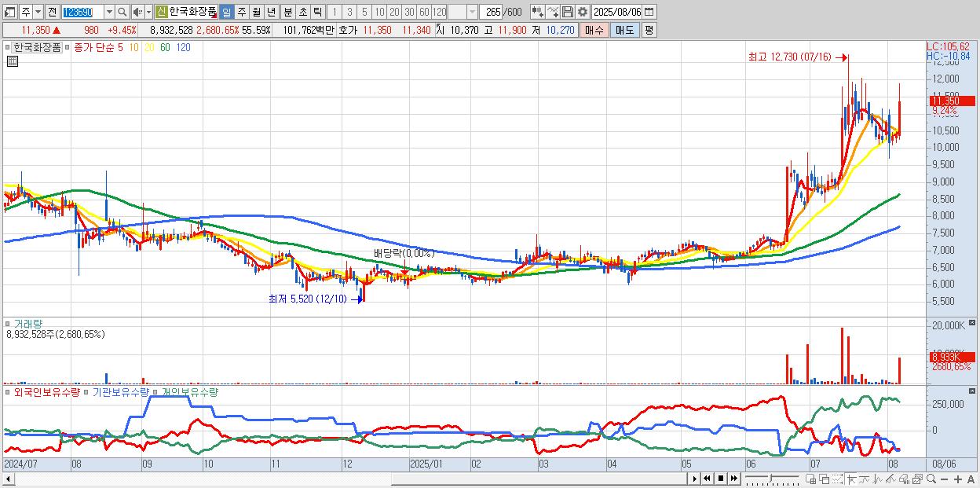The image size is (980, 488).
Task: Click the chart zoom magnifier icon at bottom
Action: pyautogui.click(x=931, y=479)
